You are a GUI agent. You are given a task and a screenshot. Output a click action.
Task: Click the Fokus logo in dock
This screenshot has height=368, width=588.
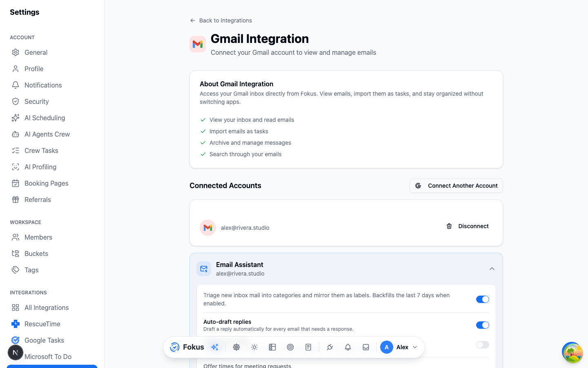tap(187, 347)
